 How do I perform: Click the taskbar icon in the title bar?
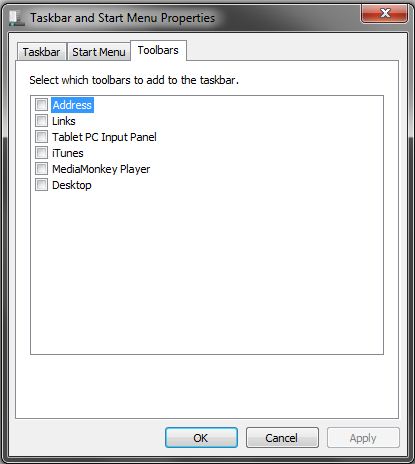pyautogui.click(x=16, y=18)
